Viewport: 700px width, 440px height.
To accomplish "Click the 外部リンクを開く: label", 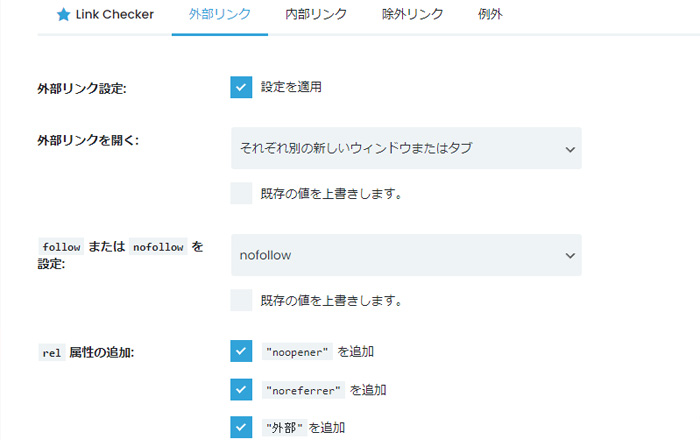I will 88,141.
